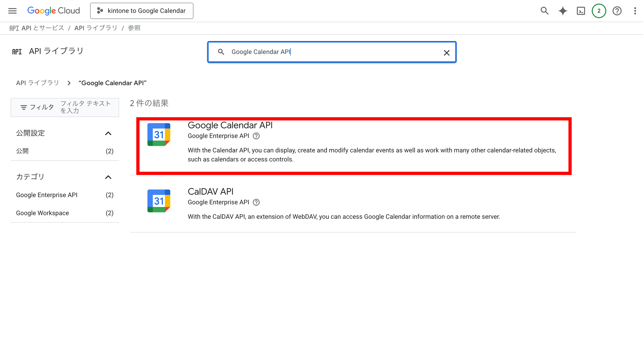
Task: Click the Google Calendar API description text
Action: (372, 155)
